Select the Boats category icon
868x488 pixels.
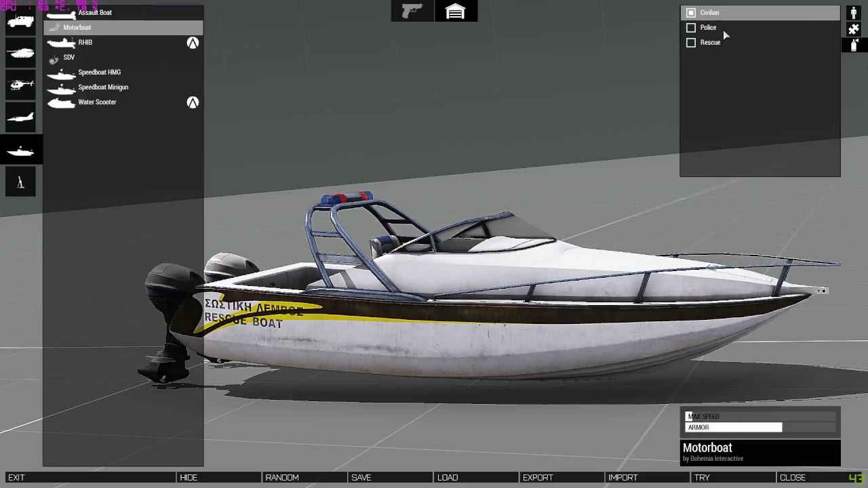[x=20, y=150]
